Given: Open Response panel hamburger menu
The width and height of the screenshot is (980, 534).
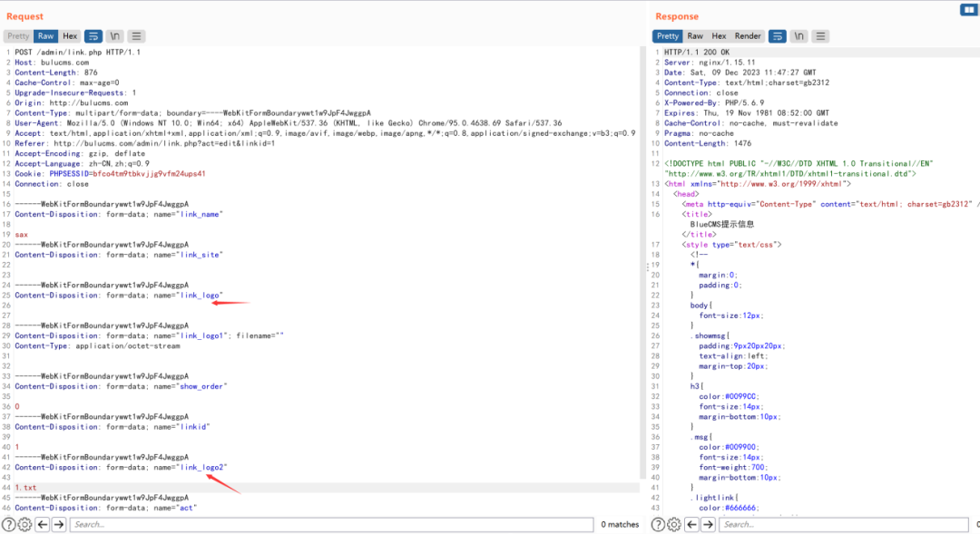Looking at the screenshot, I should tap(820, 36).
